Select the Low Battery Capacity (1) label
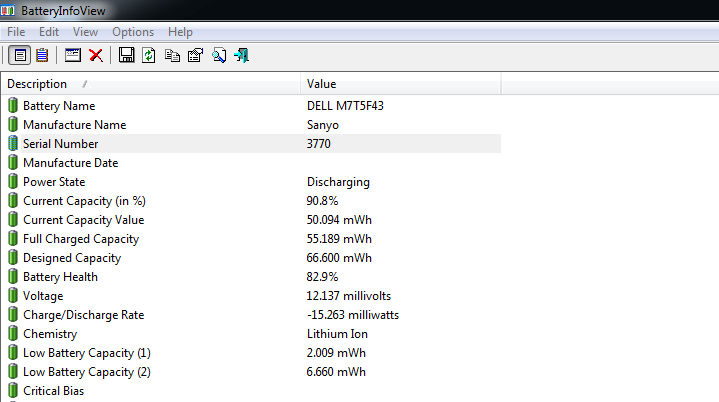719x402 pixels. point(87,353)
